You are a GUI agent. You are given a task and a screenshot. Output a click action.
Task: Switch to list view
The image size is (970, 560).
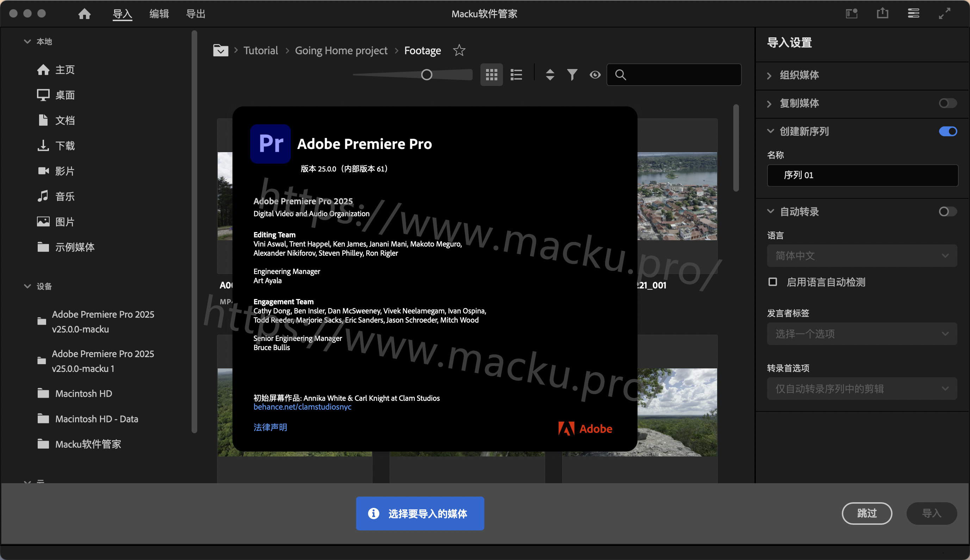coord(516,75)
